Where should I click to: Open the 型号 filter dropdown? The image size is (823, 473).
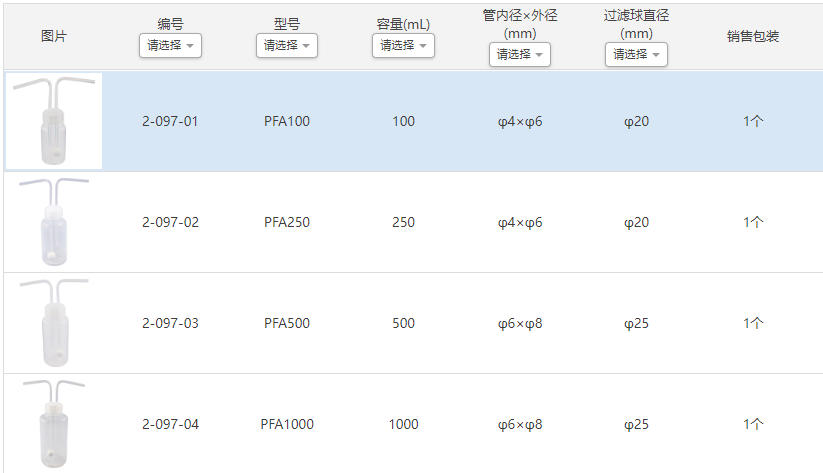click(x=287, y=45)
